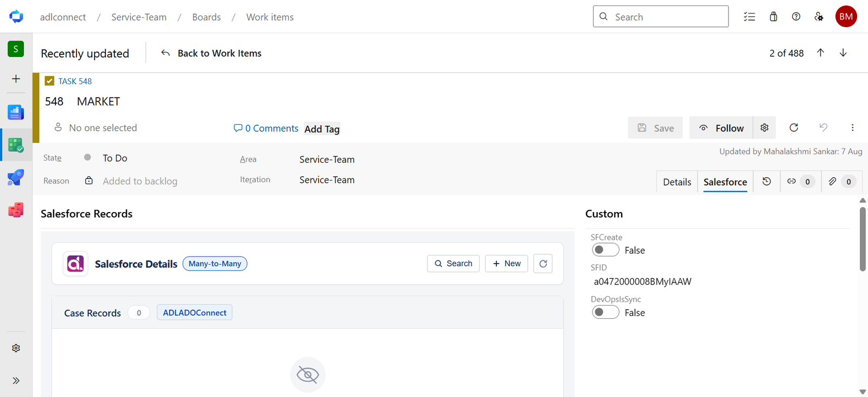
Task: Open the more actions ellipsis menu
Action: (852, 127)
